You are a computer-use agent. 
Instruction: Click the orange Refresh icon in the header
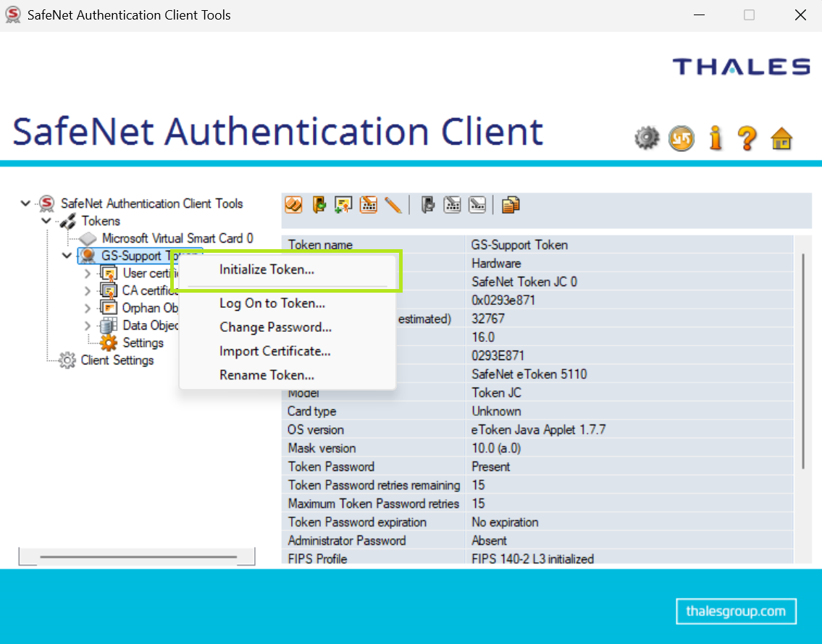pos(681,138)
